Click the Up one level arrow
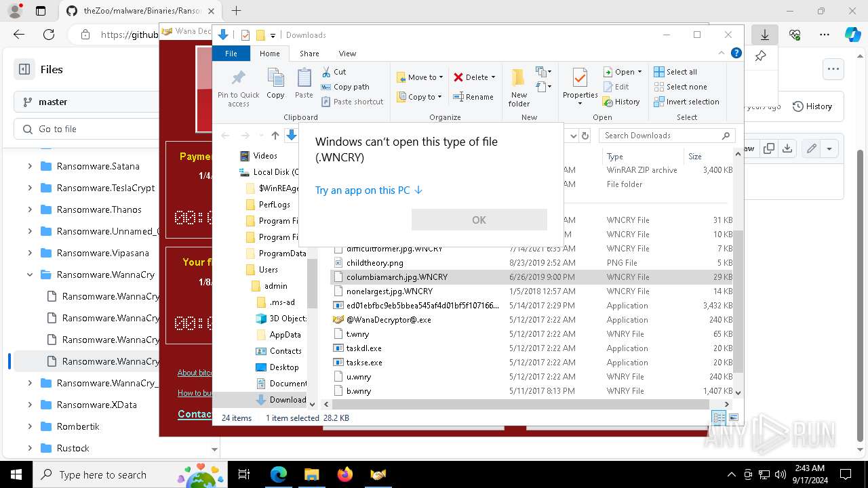The image size is (868, 488). pyautogui.click(x=275, y=136)
